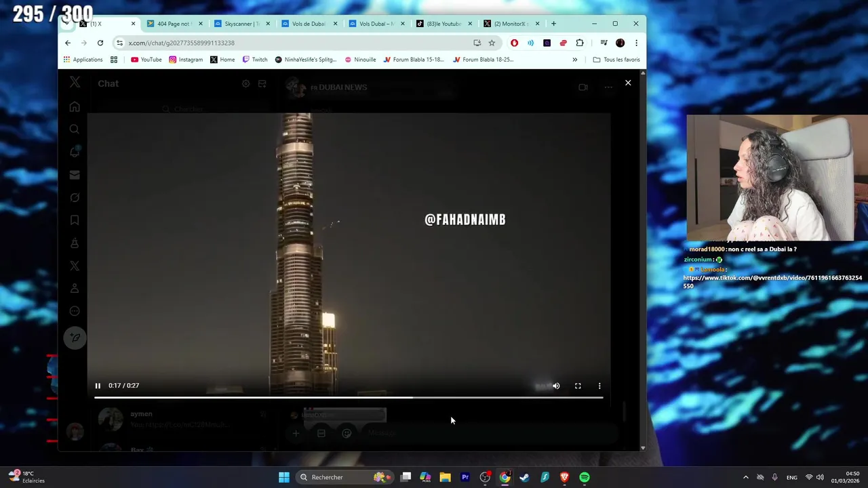Open Chrome three-dot menu

[636, 43]
